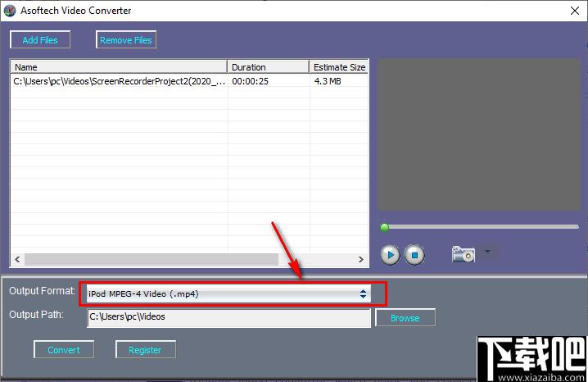This screenshot has width=588, height=382.
Task: Click the Add Files button
Action: (40, 40)
